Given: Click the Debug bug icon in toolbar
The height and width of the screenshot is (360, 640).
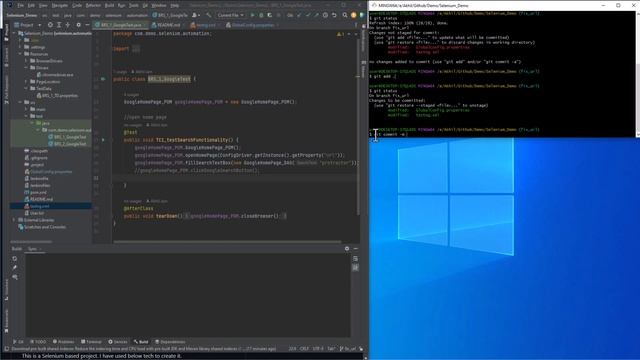Looking at the screenshot, I should click(261, 15).
